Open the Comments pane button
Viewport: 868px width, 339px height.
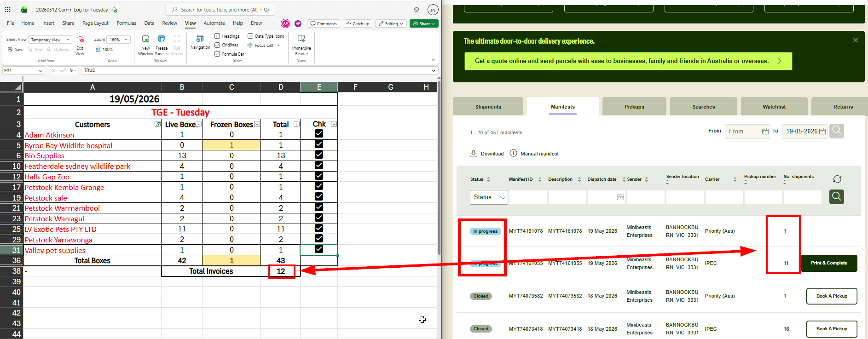[324, 23]
